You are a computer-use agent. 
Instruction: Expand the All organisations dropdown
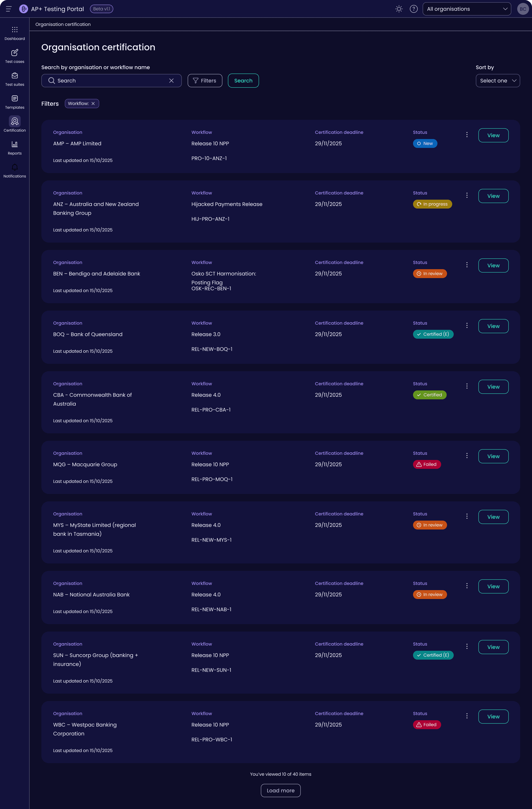pyautogui.click(x=466, y=9)
